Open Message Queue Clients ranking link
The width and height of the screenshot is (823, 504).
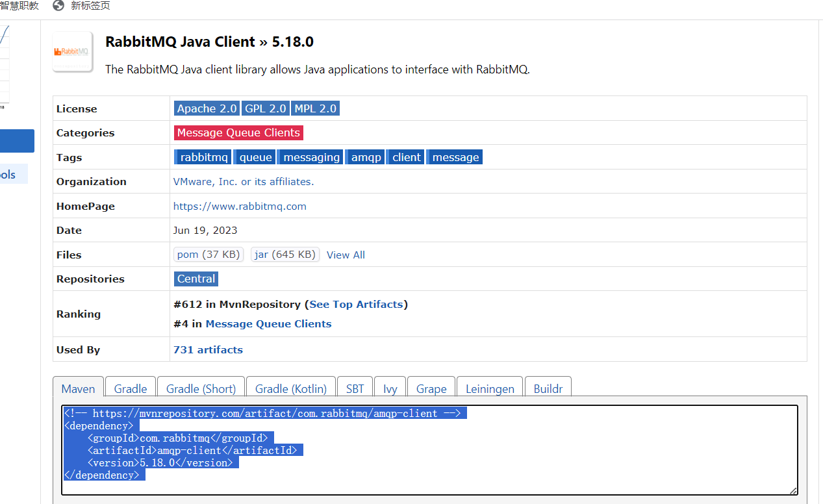coord(268,323)
